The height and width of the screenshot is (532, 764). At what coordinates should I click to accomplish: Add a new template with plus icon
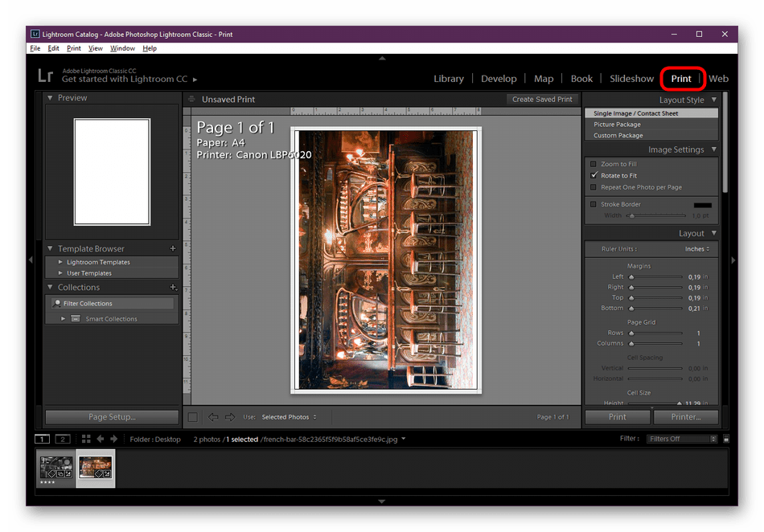click(172, 248)
